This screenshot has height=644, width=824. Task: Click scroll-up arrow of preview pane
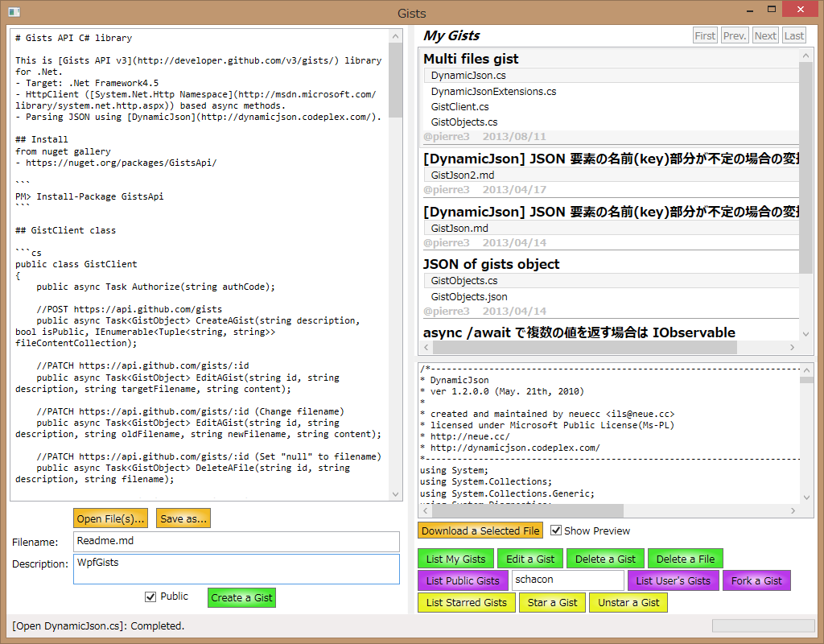click(806, 369)
